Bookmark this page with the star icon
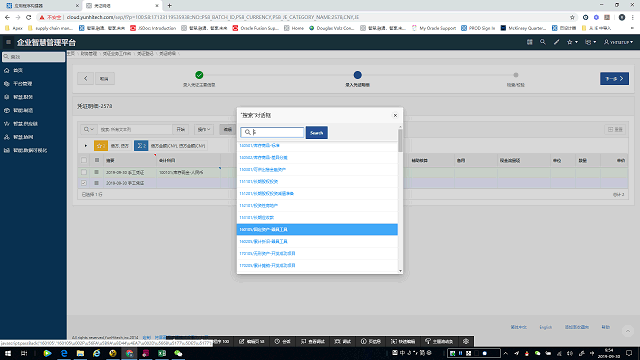 572,17
